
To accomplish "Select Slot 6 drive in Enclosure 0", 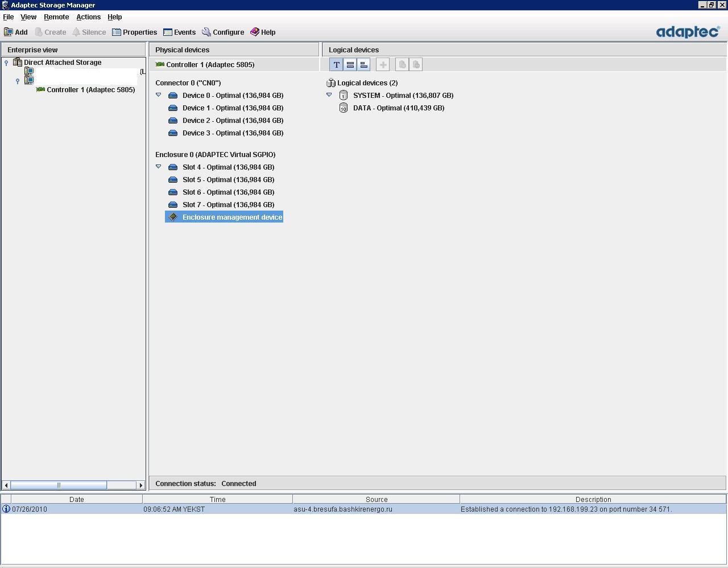I will [228, 192].
